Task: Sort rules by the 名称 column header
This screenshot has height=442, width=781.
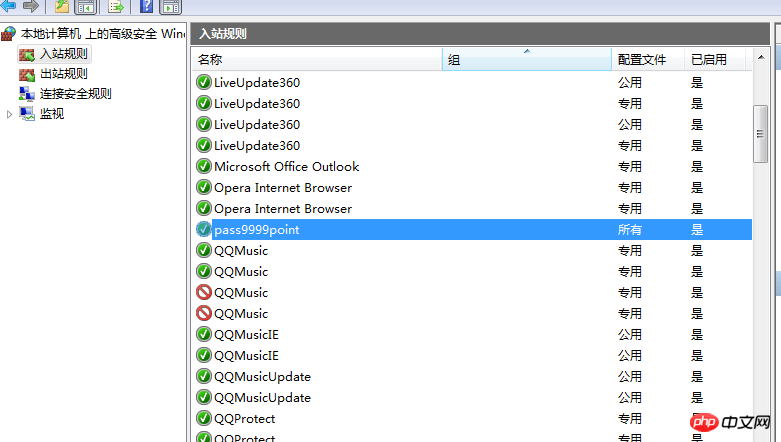Action: click(x=317, y=60)
